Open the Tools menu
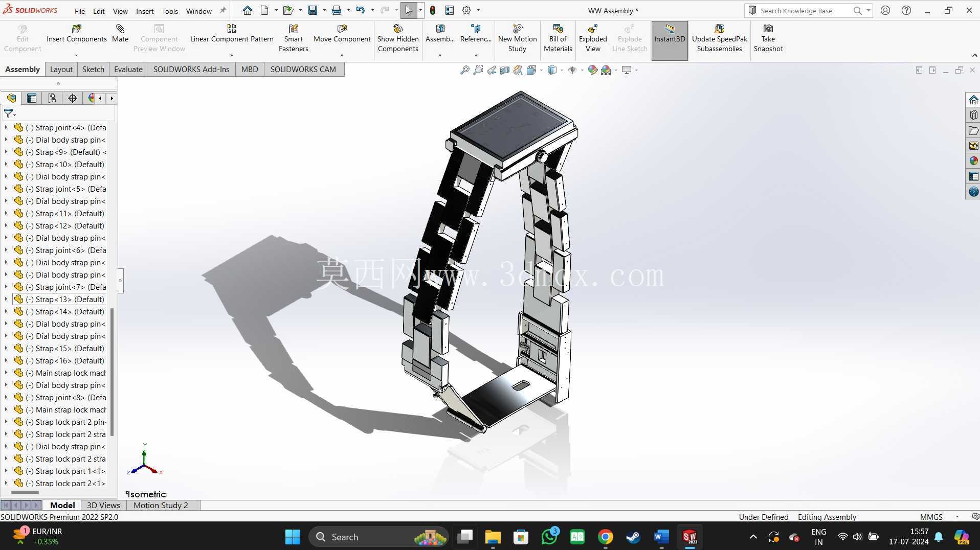Image resolution: width=980 pixels, height=550 pixels. (x=170, y=11)
